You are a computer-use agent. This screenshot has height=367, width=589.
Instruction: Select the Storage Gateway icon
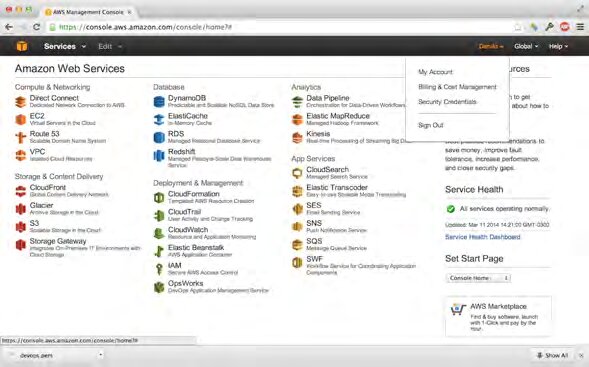21,245
